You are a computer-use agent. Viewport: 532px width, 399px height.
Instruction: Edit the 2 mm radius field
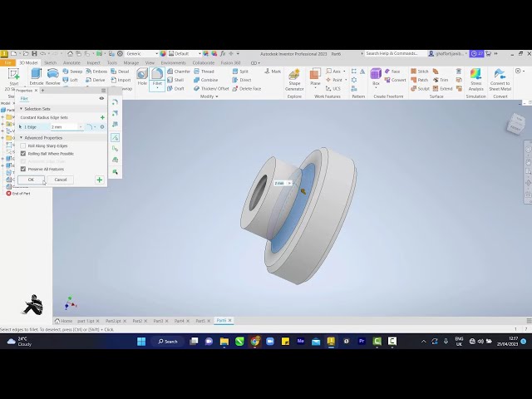tap(64, 127)
